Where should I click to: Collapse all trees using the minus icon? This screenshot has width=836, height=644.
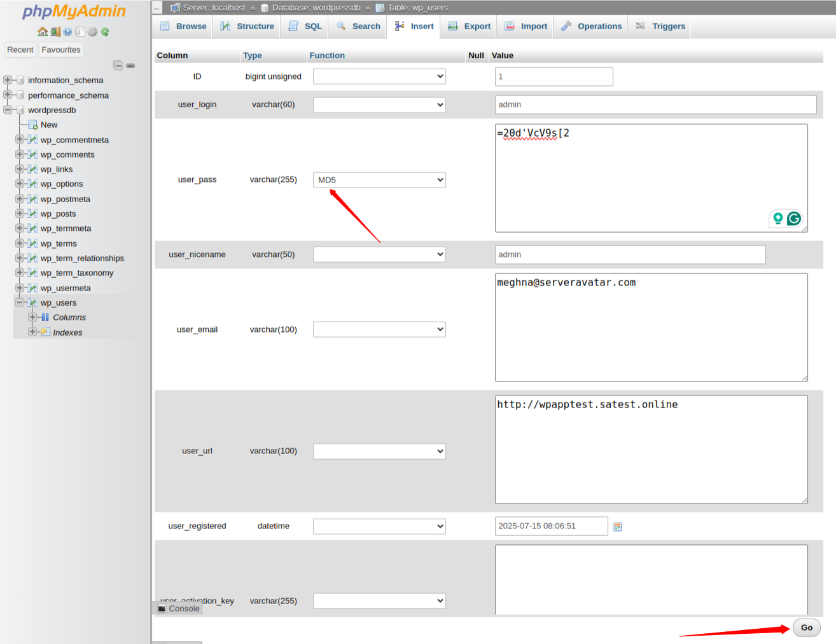point(118,65)
